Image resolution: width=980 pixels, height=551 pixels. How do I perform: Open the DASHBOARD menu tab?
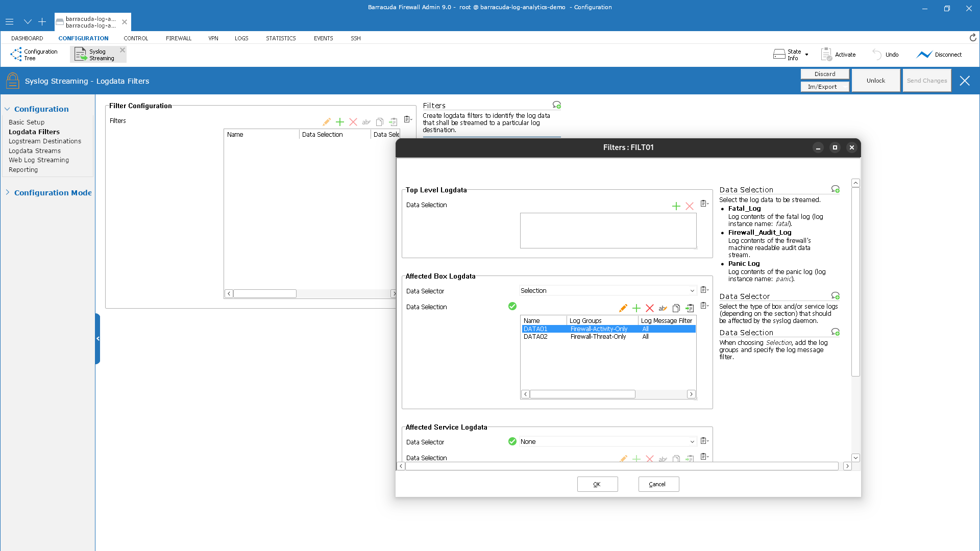click(x=27, y=38)
